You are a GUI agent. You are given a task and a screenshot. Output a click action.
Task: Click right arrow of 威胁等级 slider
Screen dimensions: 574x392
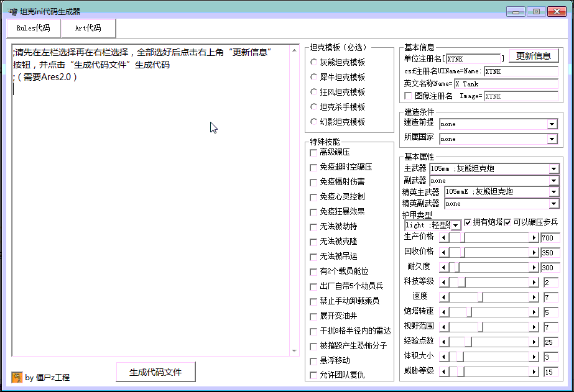tap(534, 372)
